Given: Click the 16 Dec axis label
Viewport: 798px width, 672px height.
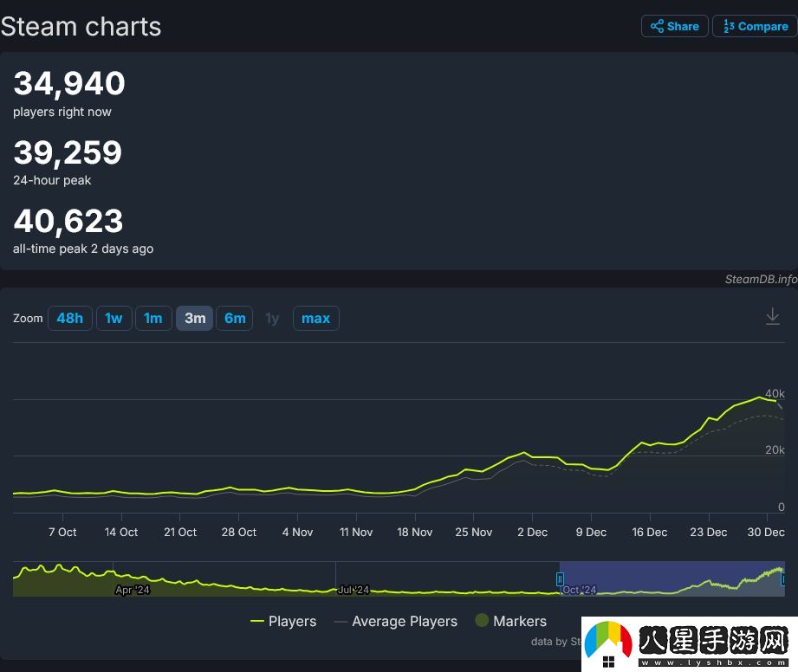Looking at the screenshot, I should click(x=649, y=532).
